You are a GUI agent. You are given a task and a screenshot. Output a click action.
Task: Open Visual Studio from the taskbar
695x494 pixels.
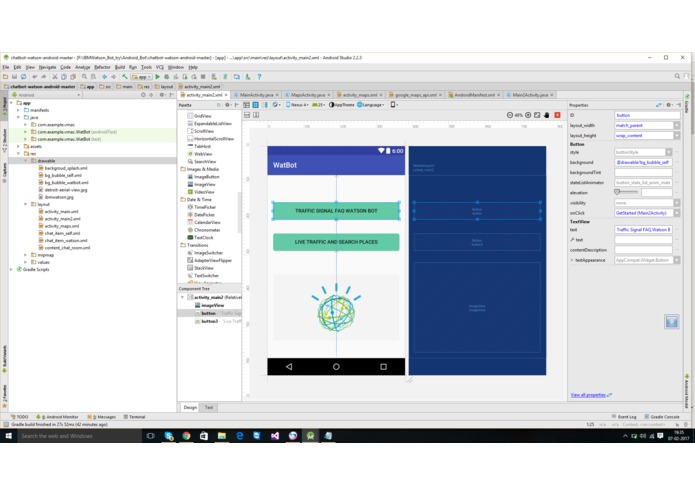click(275, 436)
